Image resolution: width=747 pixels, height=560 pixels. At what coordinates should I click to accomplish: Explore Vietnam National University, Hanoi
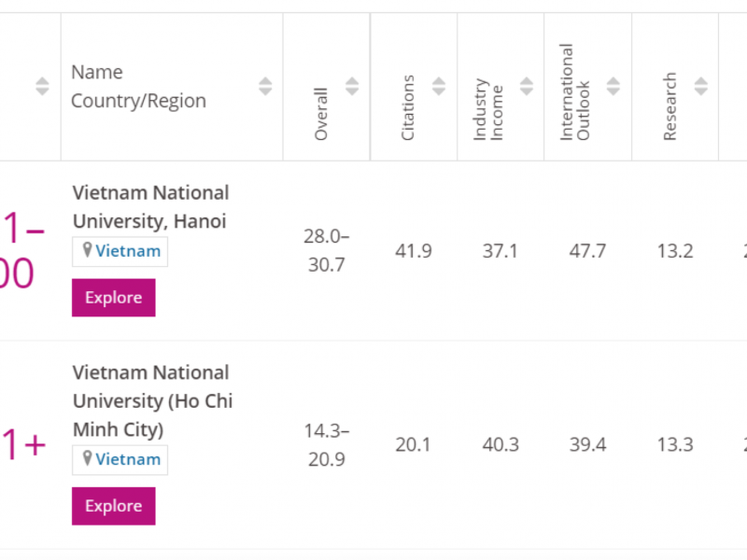coord(114,298)
